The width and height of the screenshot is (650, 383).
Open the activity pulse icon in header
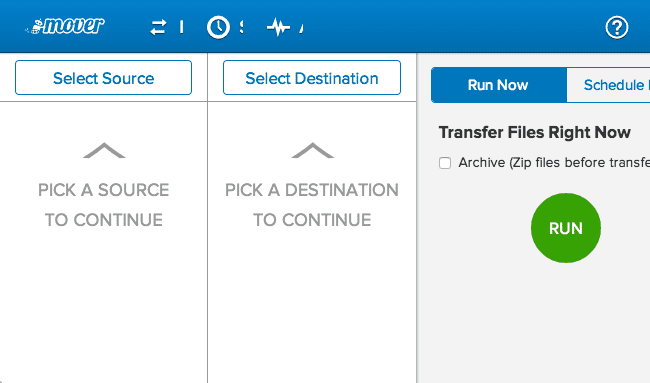pyautogui.click(x=278, y=27)
